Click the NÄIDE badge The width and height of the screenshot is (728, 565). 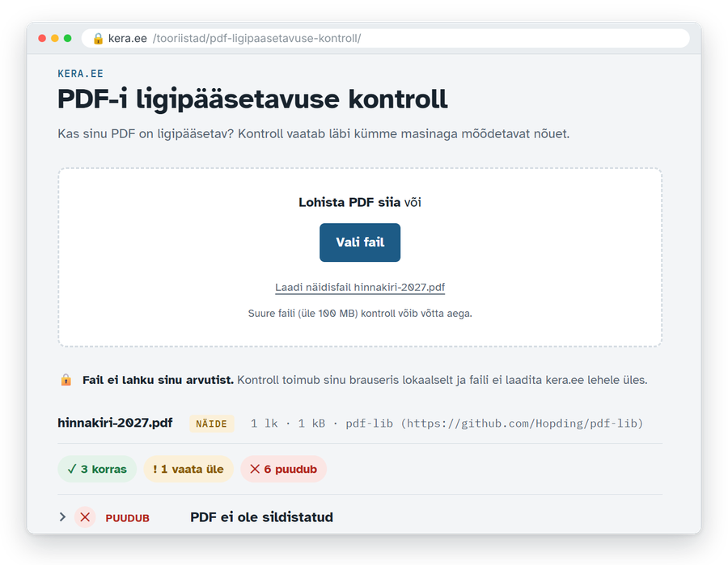(211, 424)
